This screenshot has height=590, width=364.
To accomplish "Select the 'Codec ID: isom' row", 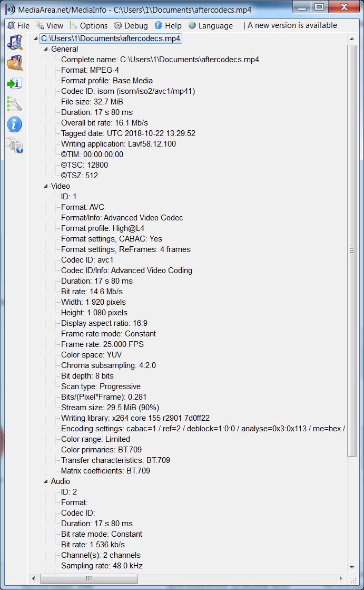I will pos(128,91).
